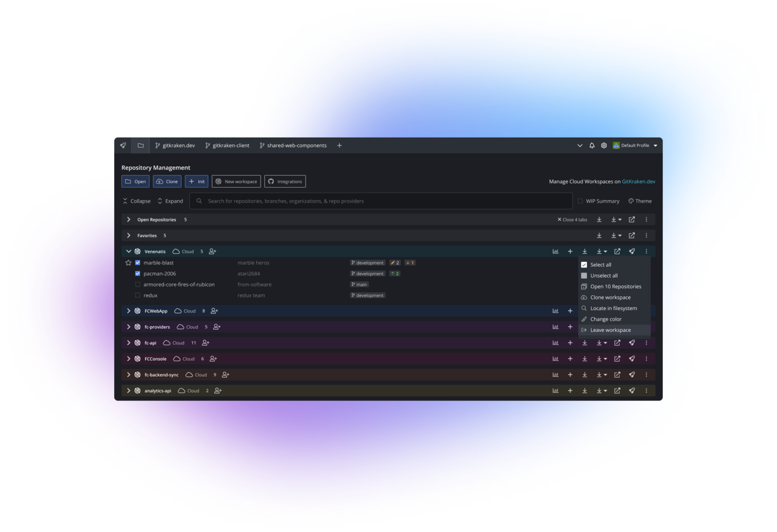
Task: Expand the FCConsole workspace
Action: click(128, 359)
